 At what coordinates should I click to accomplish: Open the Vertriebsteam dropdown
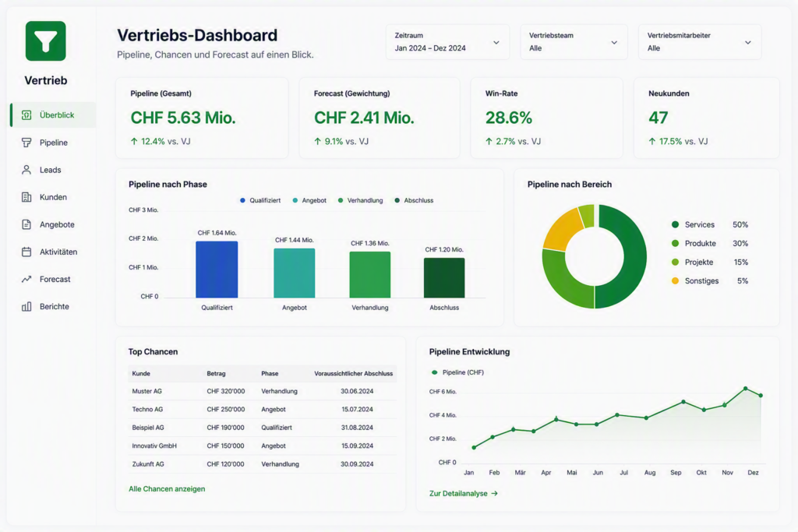click(x=574, y=42)
